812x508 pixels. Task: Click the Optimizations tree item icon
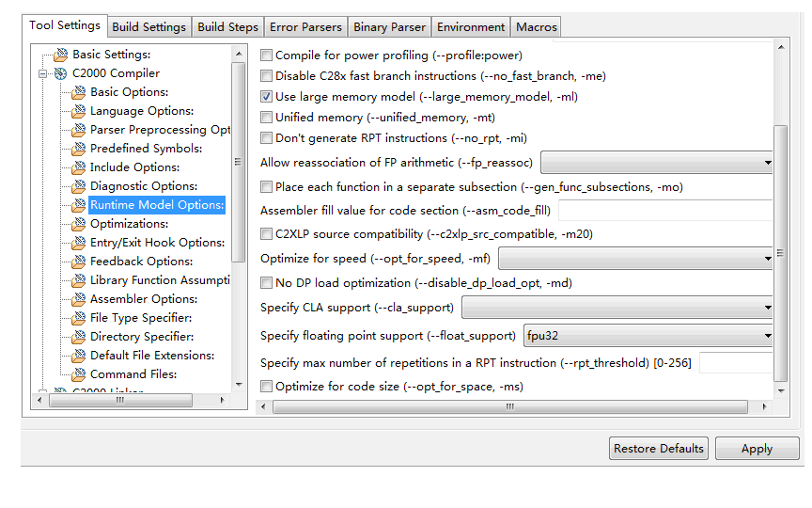[x=80, y=224]
